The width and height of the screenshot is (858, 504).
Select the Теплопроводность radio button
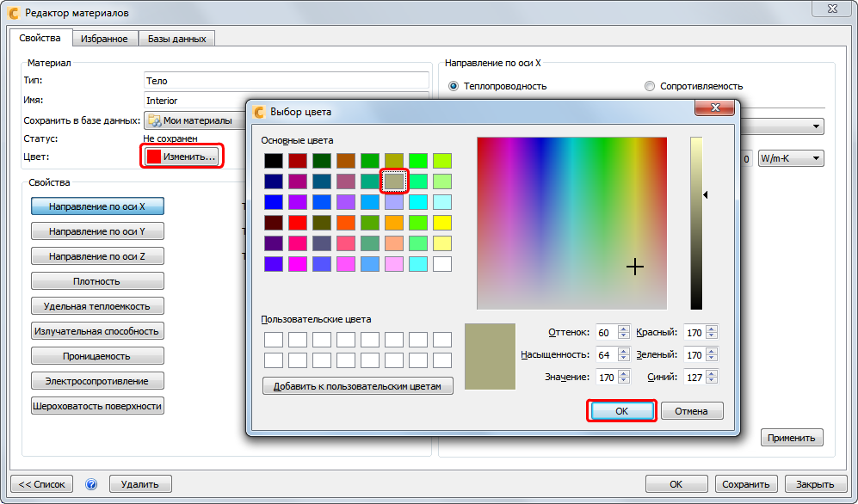[x=454, y=86]
